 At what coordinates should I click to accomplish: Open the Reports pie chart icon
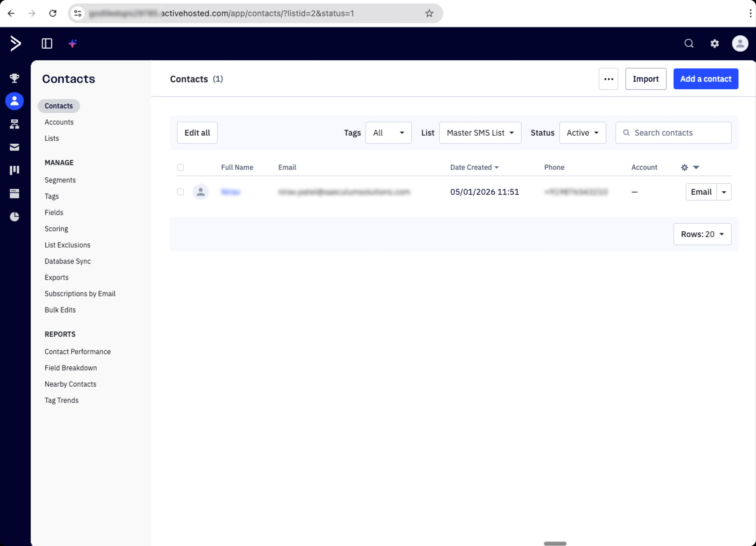[14, 217]
